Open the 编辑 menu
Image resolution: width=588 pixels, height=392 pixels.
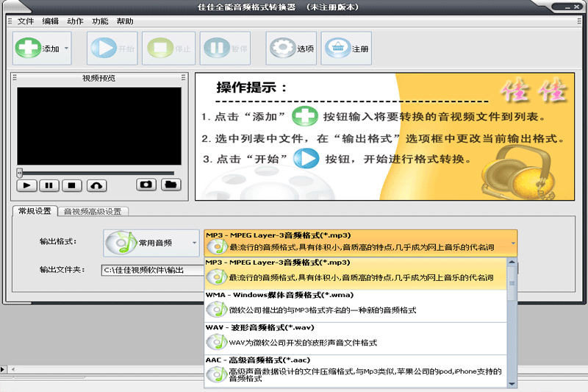50,21
